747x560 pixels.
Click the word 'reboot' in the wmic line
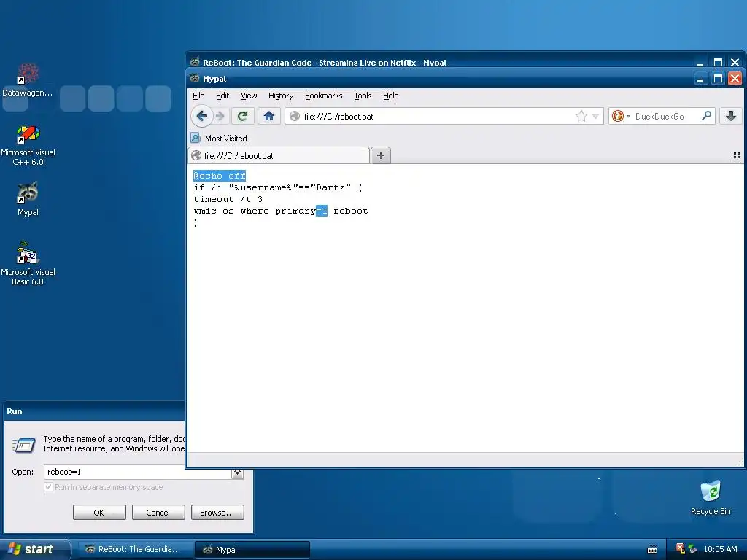pos(351,211)
